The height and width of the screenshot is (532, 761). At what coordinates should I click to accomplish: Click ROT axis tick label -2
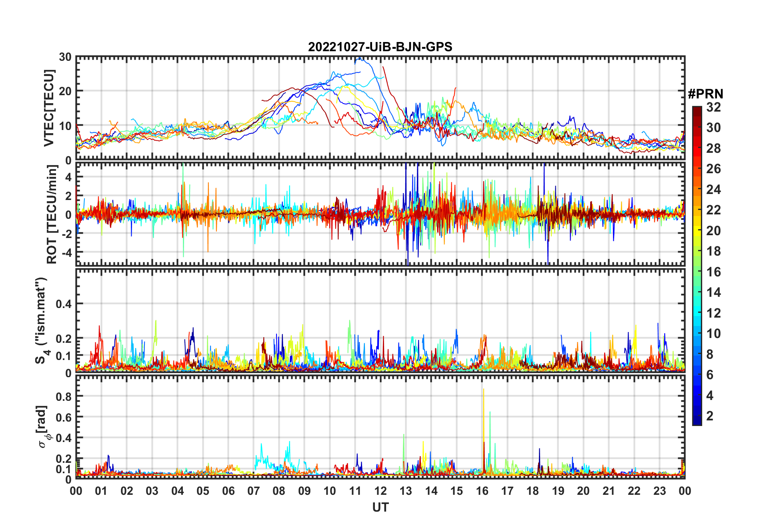(66, 234)
